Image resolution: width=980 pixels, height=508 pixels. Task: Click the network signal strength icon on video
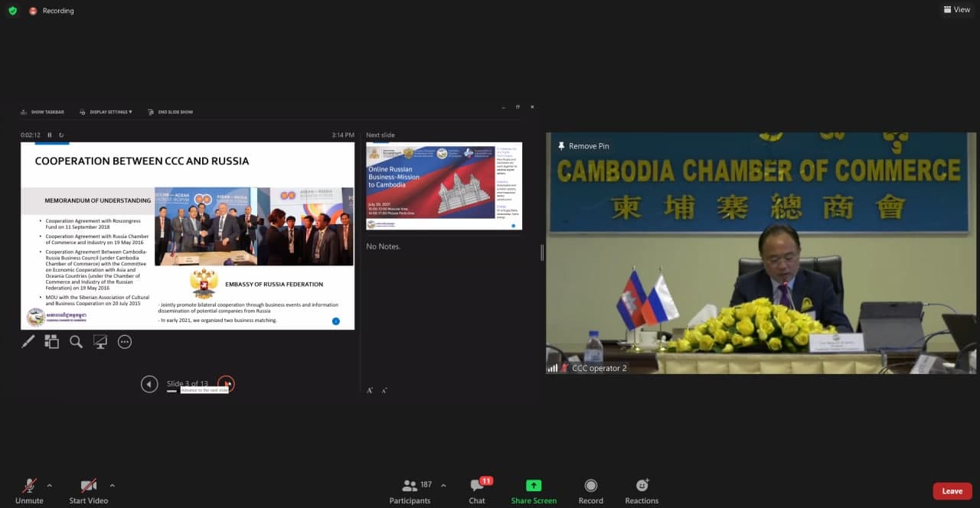pyautogui.click(x=552, y=368)
